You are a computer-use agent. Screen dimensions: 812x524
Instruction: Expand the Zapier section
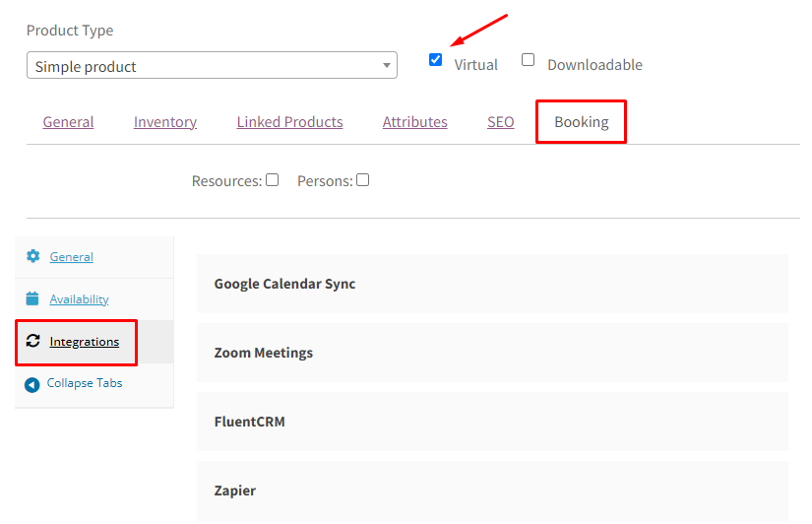pyautogui.click(x=492, y=491)
